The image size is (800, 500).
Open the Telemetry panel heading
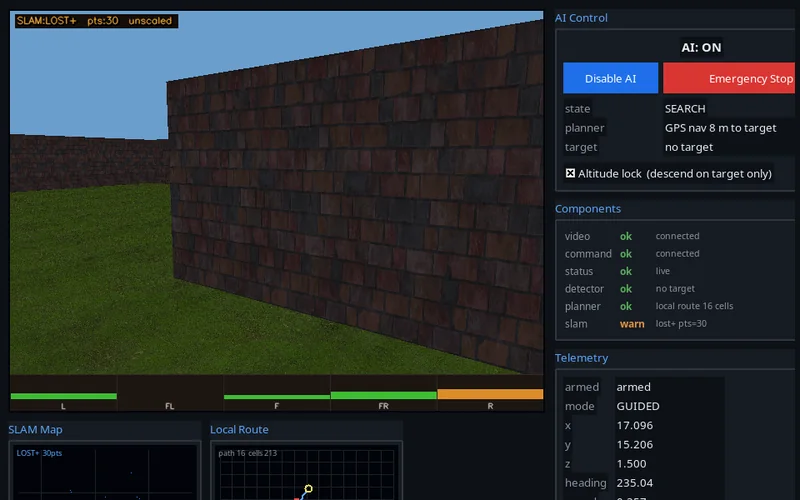(x=581, y=358)
